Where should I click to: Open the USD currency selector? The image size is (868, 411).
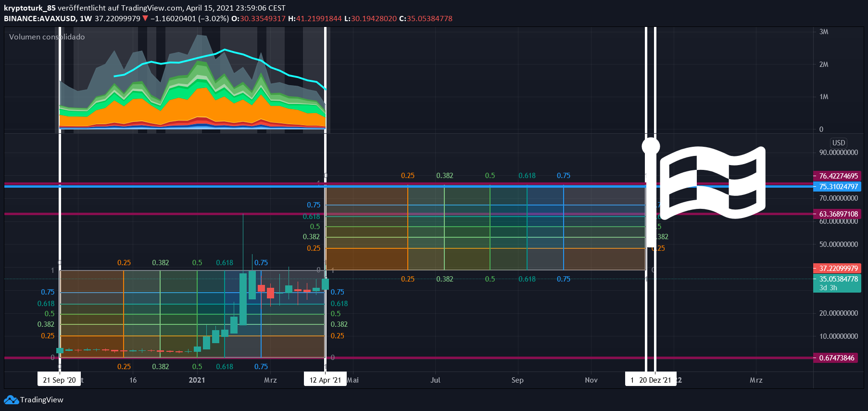(x=839, y=143)
